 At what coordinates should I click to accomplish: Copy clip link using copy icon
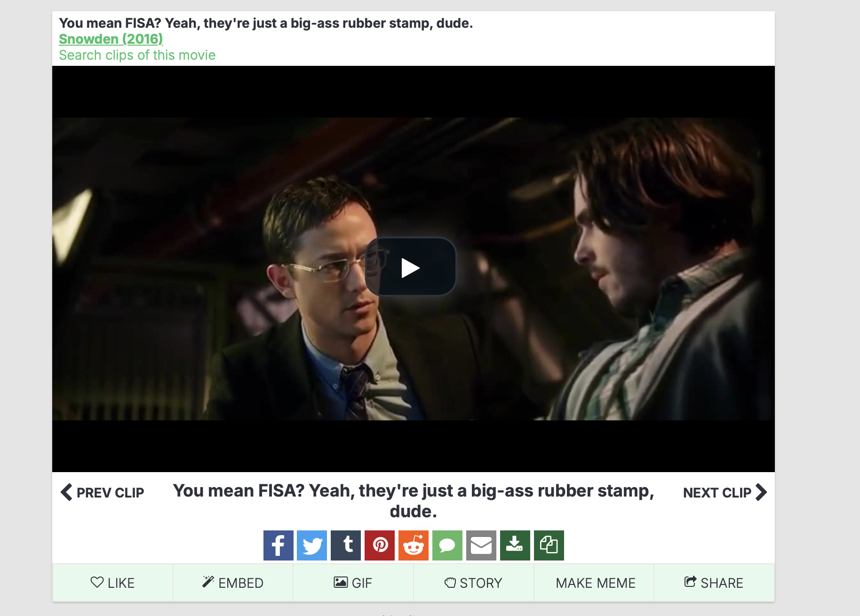point(549,545)
